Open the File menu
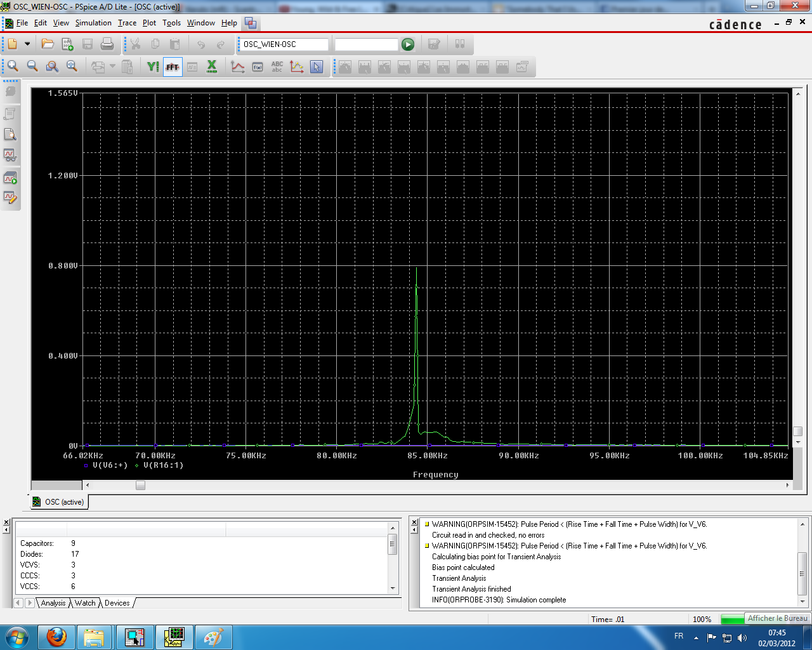Viewport: 812px width, 650px height. point(22,23)
